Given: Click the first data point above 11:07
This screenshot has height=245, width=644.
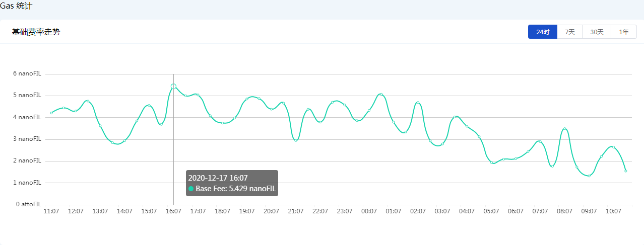Looking at the screenshot, I should 51,113.
